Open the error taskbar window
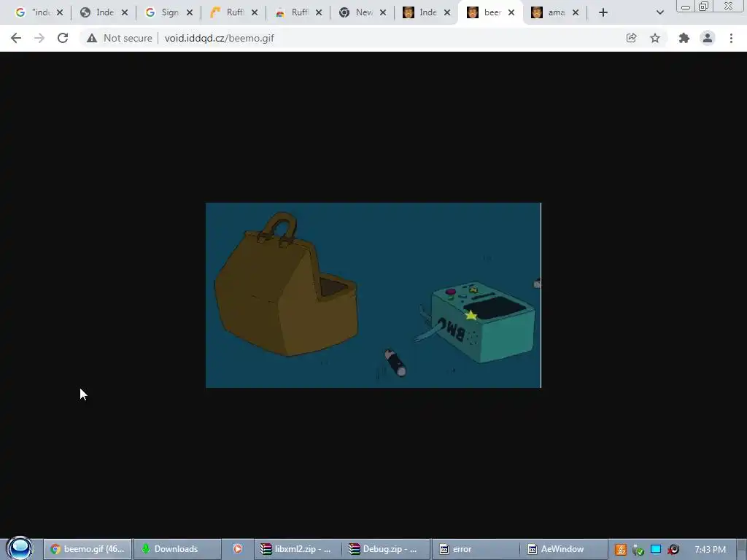Viewport: 747px width, 560px height. (474, 549)
